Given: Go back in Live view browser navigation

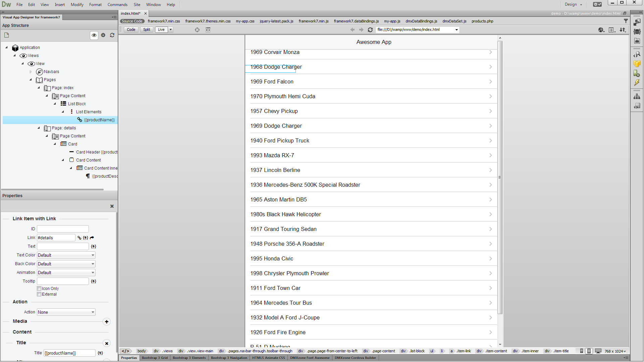Looking at the screenshot, I should coord(353,30).
